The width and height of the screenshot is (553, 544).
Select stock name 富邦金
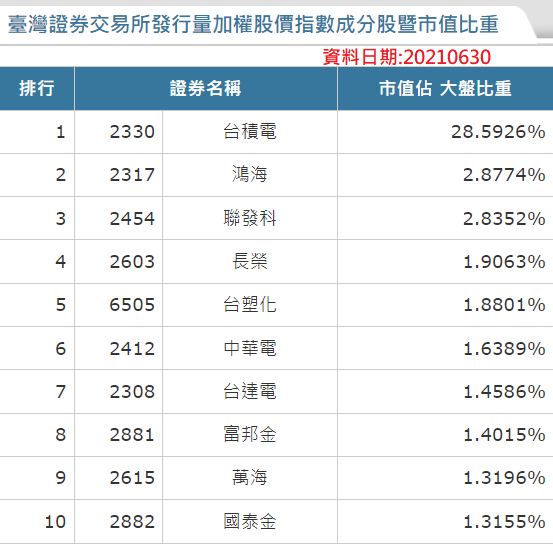tap(250, 434)
